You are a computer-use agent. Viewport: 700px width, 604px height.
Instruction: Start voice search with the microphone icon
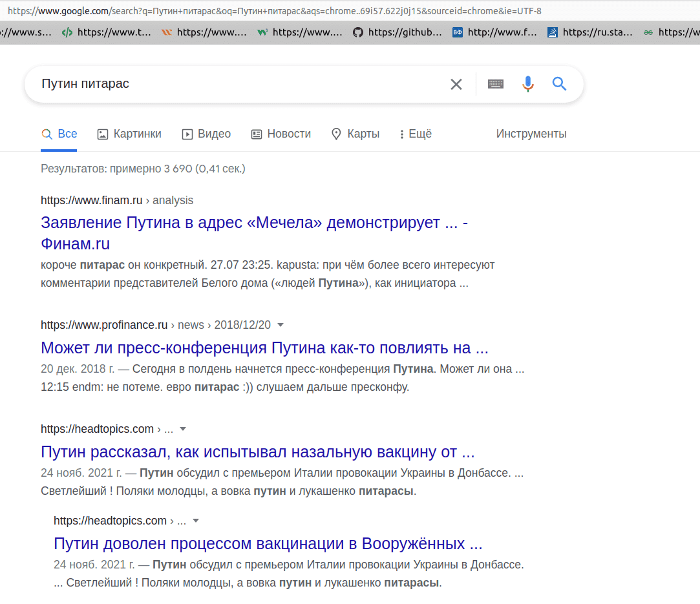point(528,84)
